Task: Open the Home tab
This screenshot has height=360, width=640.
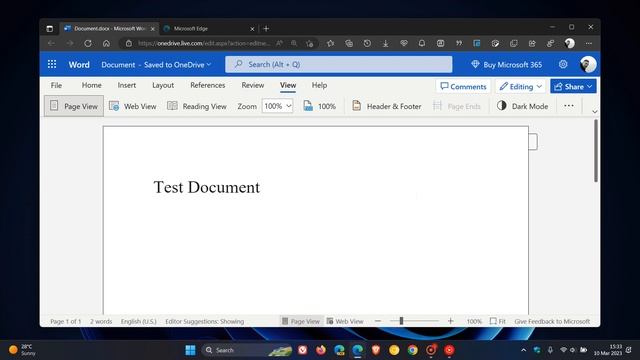Action: 91,85
